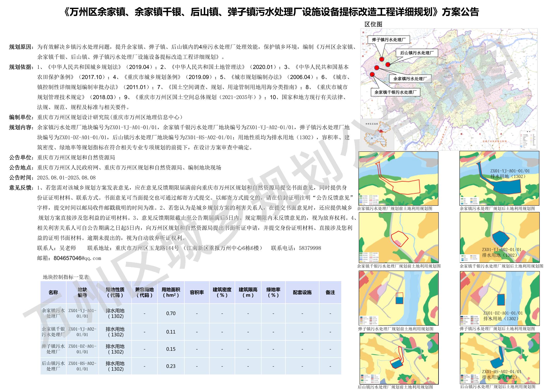The width and height of the screenshot is (554, 392).
Task: Select table cell 后山镇污水处理厂 in name column
Action: tap(53, 366)
